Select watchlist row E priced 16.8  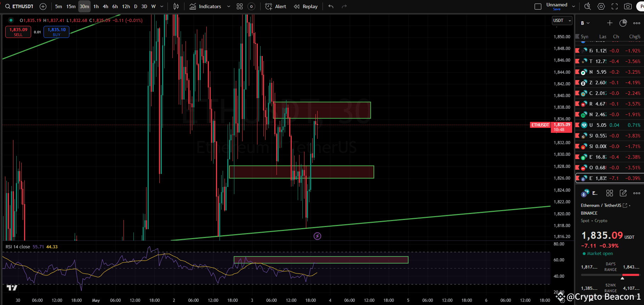tap(609, 157)
